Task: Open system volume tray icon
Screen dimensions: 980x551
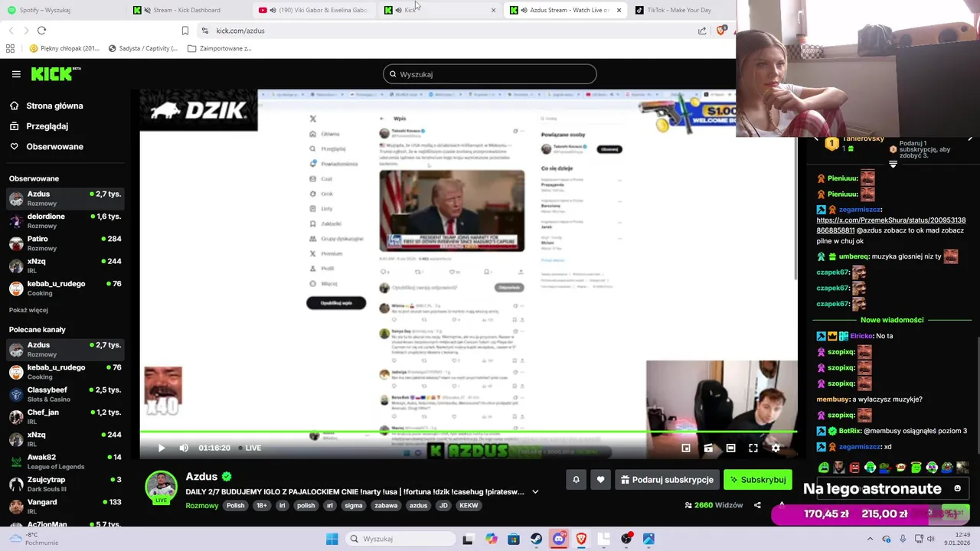Action: [931, 539]
